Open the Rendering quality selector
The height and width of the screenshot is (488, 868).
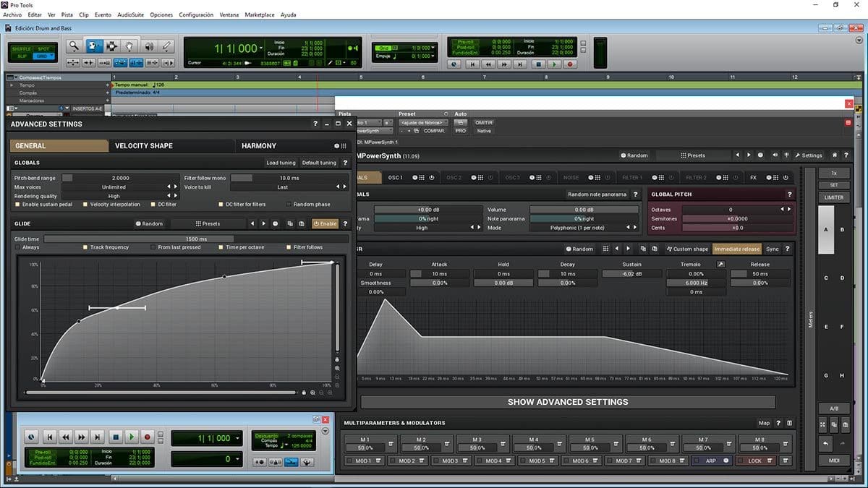[120, 196]
